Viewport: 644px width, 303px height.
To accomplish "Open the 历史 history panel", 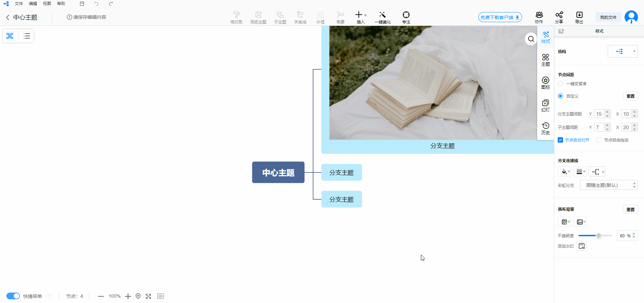I will tap(545, 128).
